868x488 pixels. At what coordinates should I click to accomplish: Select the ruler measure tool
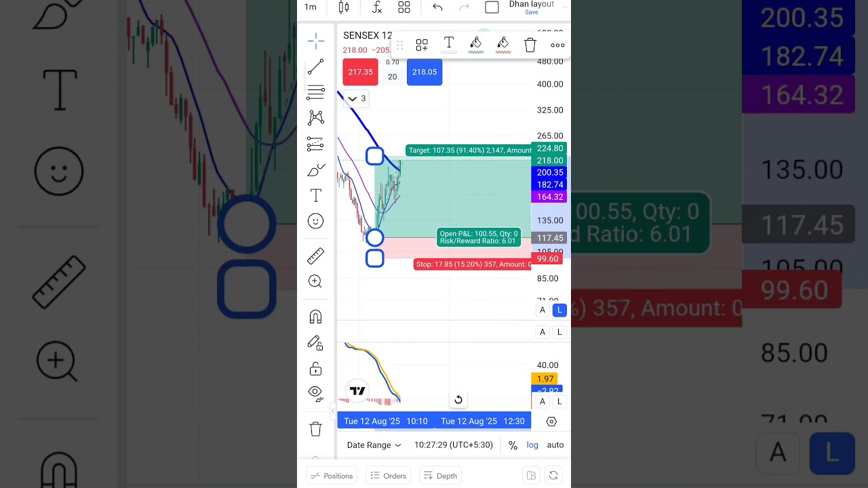pyautogui.click(x=315, y=256)
